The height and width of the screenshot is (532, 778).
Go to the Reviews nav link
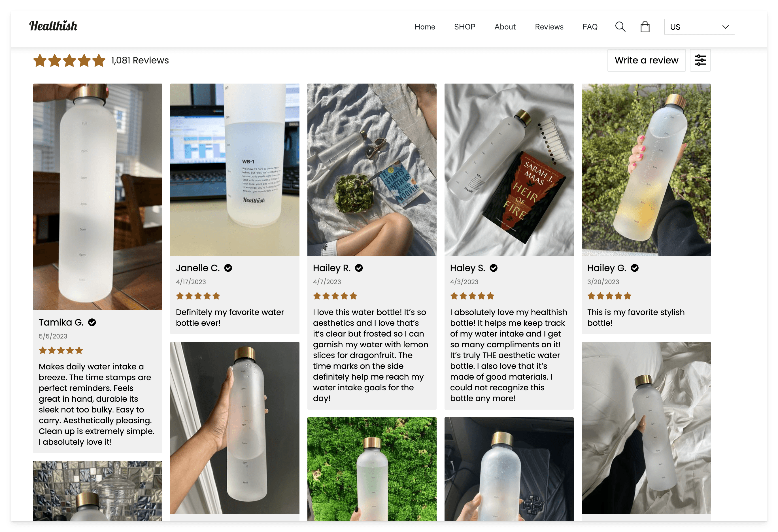click(549, 27)
